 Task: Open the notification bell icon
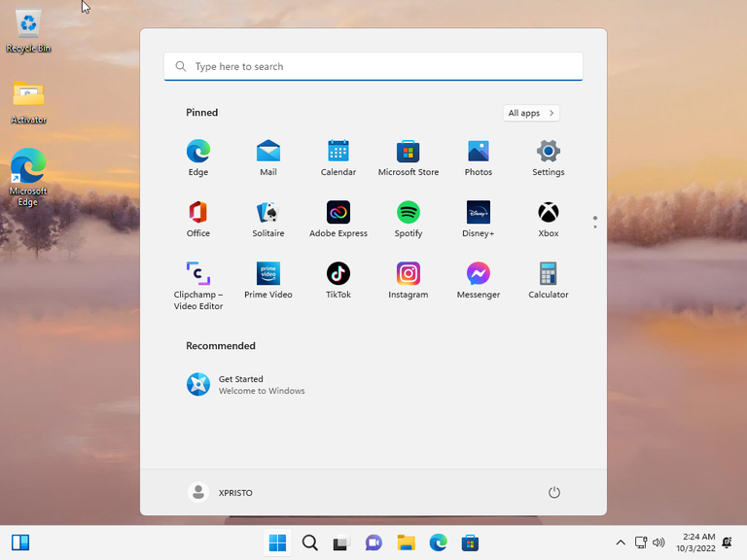727,542
